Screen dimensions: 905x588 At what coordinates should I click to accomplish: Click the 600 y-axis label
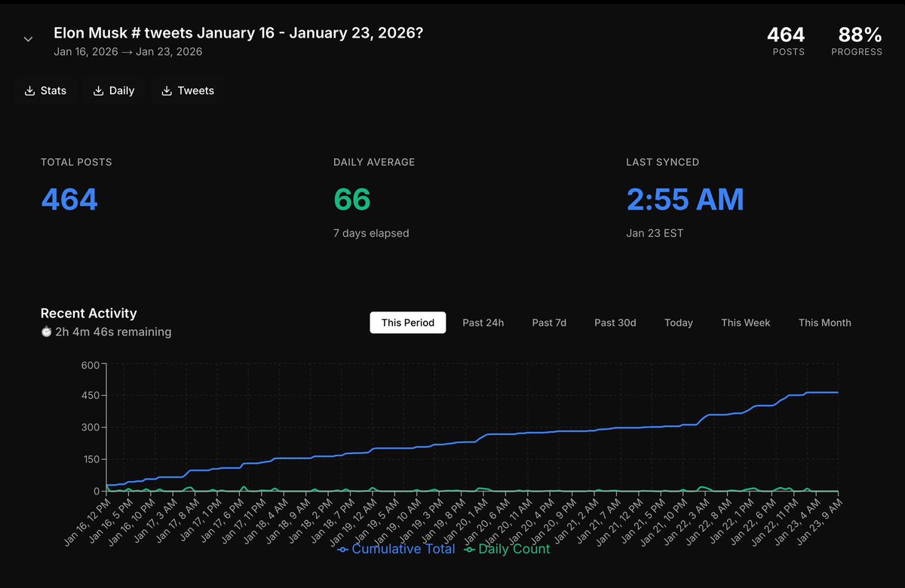pyautogui.click(x=90, y=365)
